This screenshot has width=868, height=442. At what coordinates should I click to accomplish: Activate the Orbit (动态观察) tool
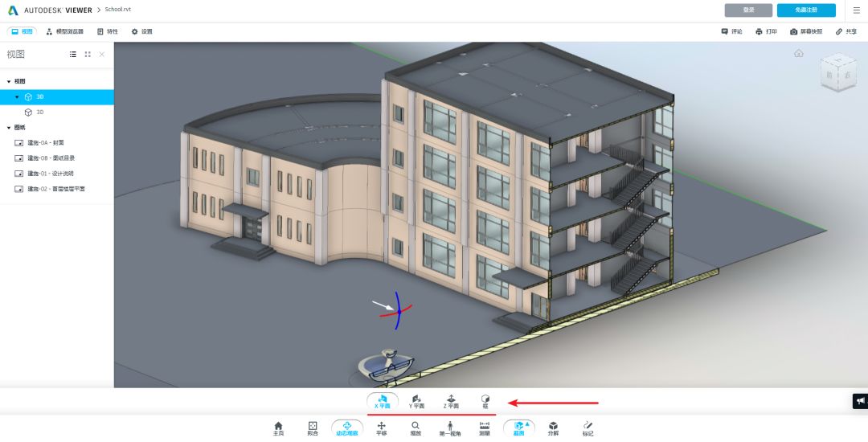click(x=347, y=428)
